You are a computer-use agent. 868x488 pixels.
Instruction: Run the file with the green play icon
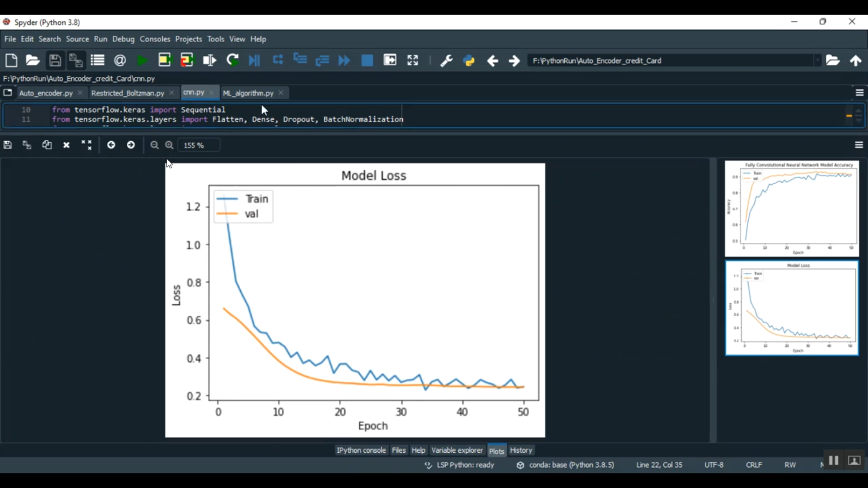point(142,61)
